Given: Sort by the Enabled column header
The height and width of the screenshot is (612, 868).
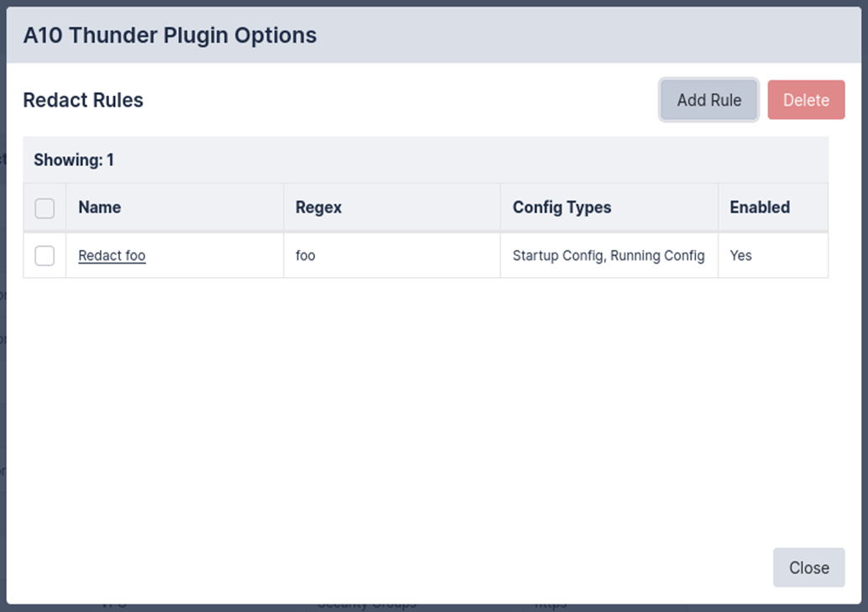Looking at the screenshot, I should pos(760,207).
